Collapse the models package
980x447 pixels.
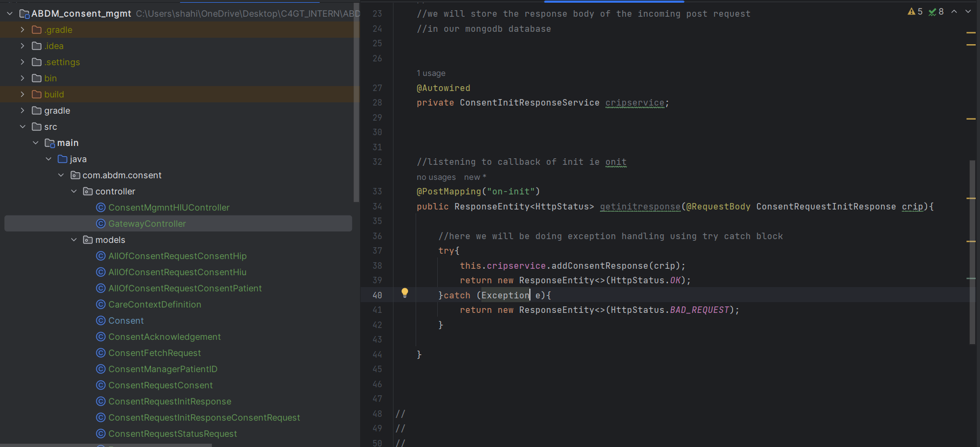pos(74,240)
